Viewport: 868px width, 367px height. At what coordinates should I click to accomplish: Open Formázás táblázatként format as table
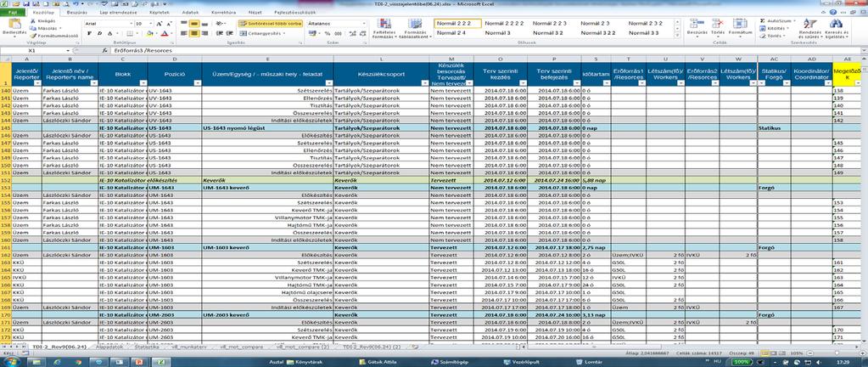coord(415,28)
